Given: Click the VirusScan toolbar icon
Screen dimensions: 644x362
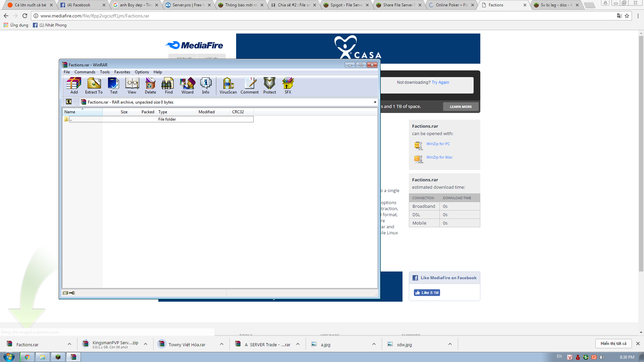Looking at the screenshot, I should tap(228, 85).
